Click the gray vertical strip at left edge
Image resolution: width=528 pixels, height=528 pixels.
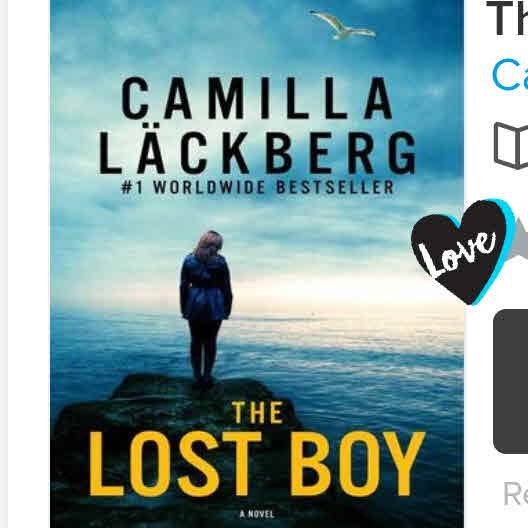pos(4,264)
